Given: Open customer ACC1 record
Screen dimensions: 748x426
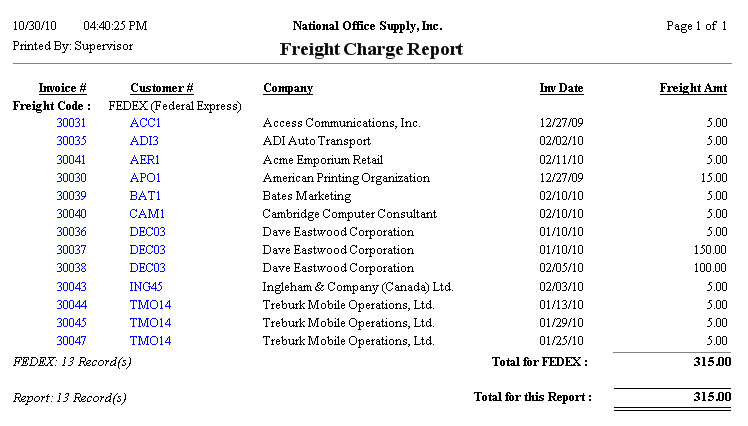Looking at the screenshot, I should click(146, 123).
